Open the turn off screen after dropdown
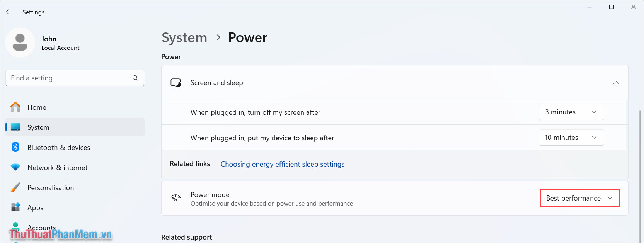The image size is (644, 243). (x=571, y=112)
